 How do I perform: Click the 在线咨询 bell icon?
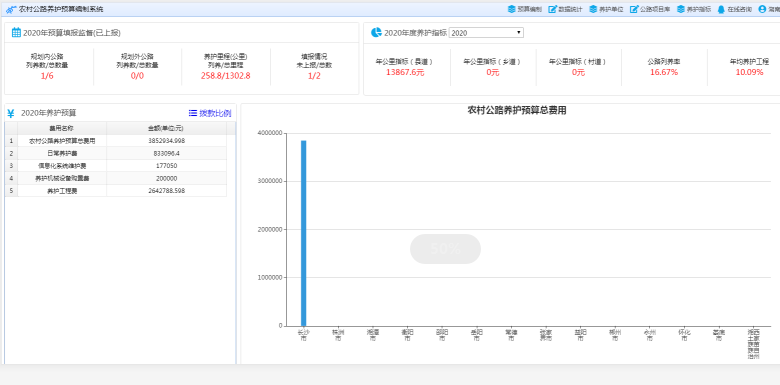[721, 9]
